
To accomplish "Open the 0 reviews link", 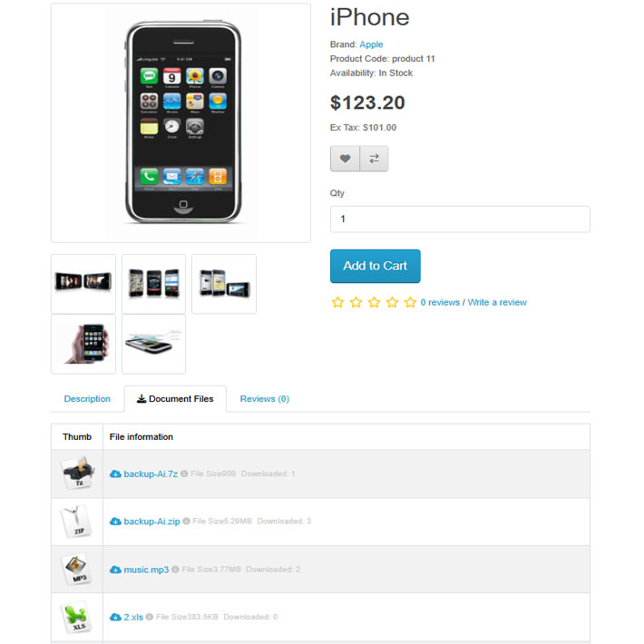I will [x=440, y=302].
